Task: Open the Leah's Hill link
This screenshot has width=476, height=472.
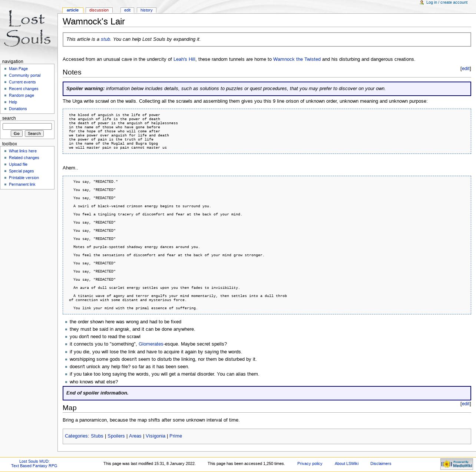Action: [184, 59]
